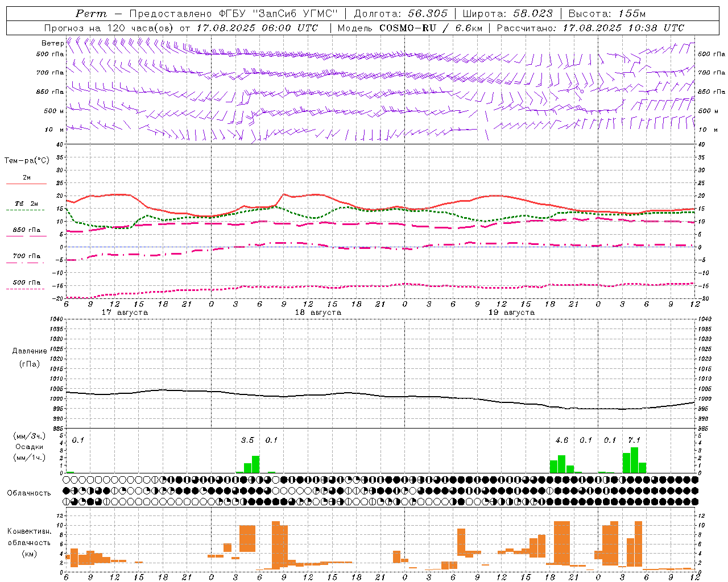Click the "Ветер" wind panel label
Viewport: 728px width, 582px height.
tap(52, 43)
